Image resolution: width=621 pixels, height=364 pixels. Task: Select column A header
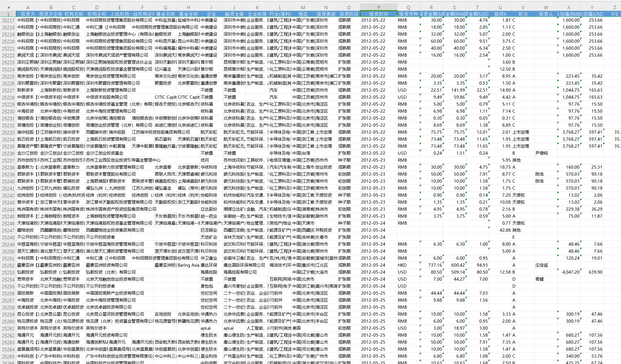(x=28, y=7)
